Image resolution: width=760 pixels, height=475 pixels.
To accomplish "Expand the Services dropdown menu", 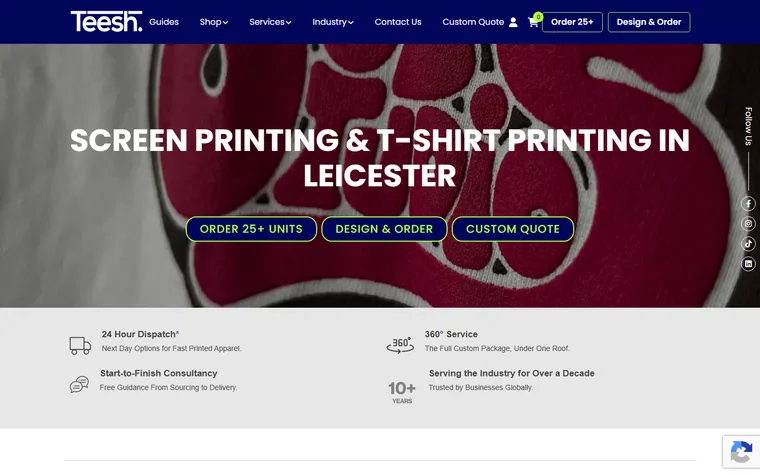I will click(x=270, y=22).
